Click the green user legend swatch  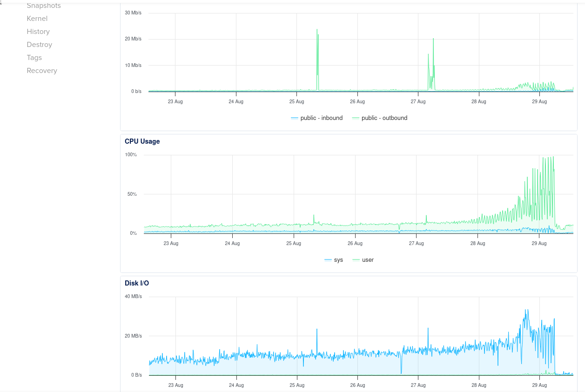(x=356, y=260)
